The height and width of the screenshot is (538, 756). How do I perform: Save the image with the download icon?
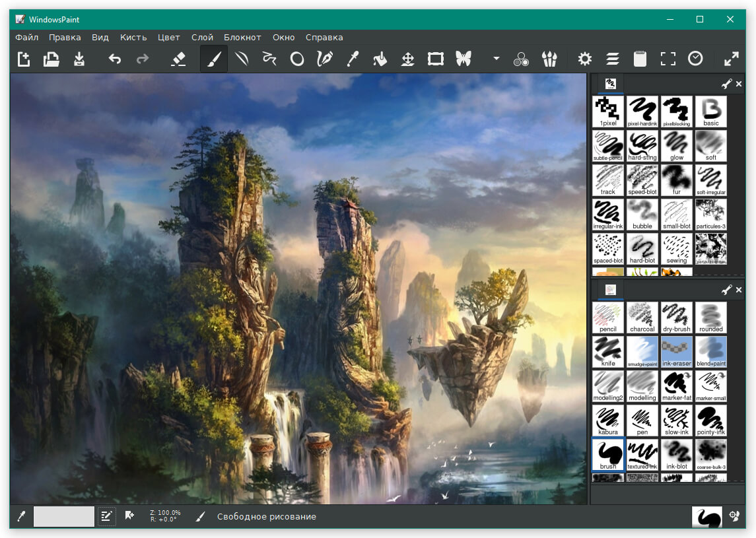click(x=79, y=59)
